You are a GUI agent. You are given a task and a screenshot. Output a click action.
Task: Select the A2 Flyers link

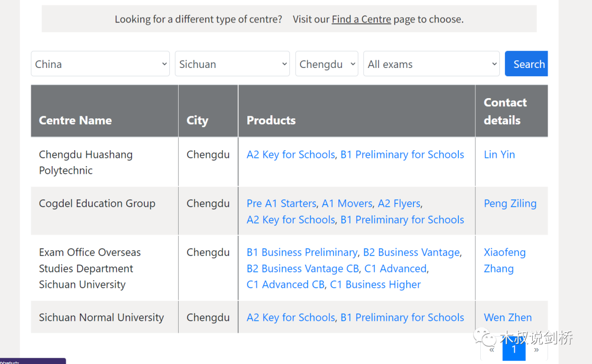click(x=399, y=203)
